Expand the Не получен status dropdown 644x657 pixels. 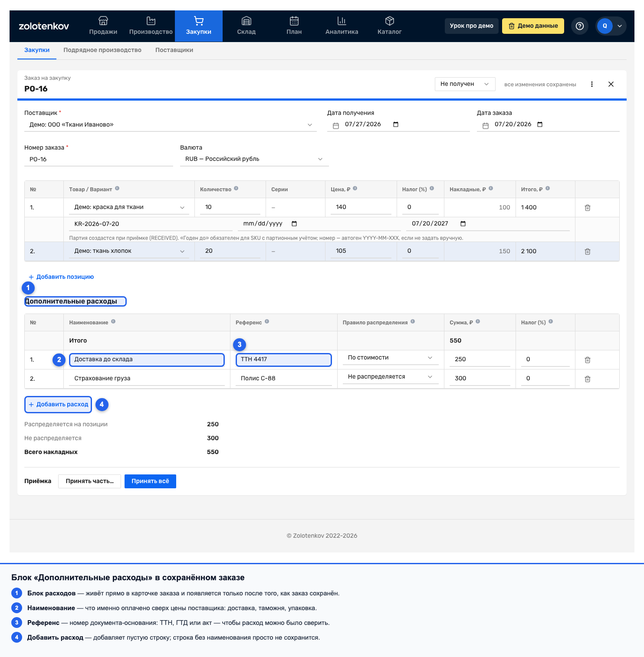465,84
